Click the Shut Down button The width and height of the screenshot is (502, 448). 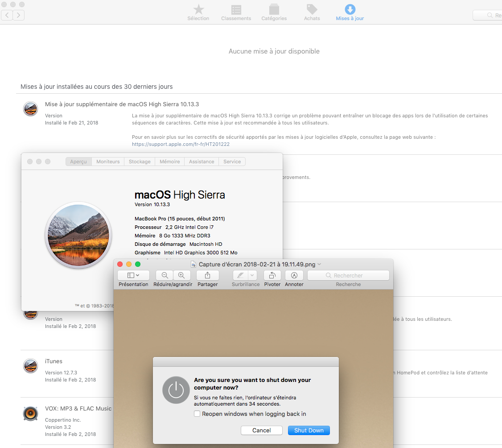pyautogui.click(x=309, y=430)
